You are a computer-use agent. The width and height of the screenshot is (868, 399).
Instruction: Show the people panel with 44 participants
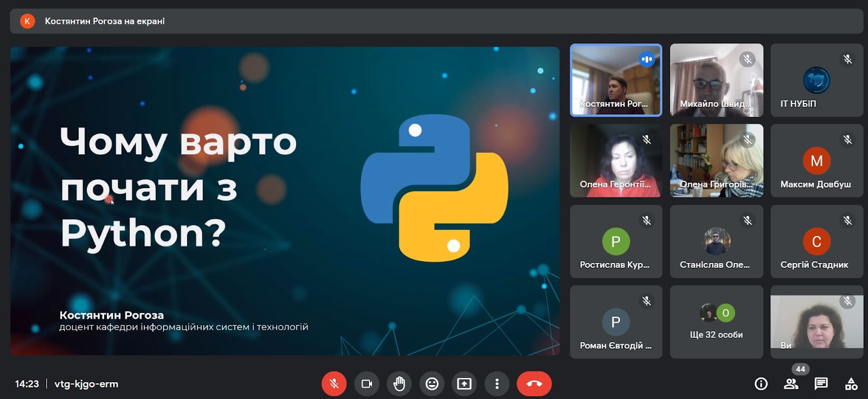tap(792, 384)
